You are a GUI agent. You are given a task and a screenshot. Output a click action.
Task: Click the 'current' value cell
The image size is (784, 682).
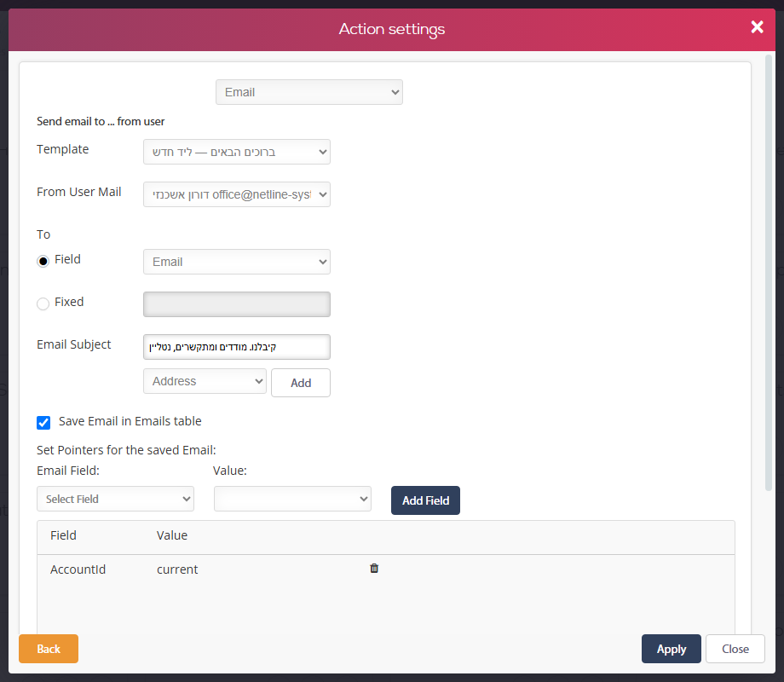[x=177, y=569]
